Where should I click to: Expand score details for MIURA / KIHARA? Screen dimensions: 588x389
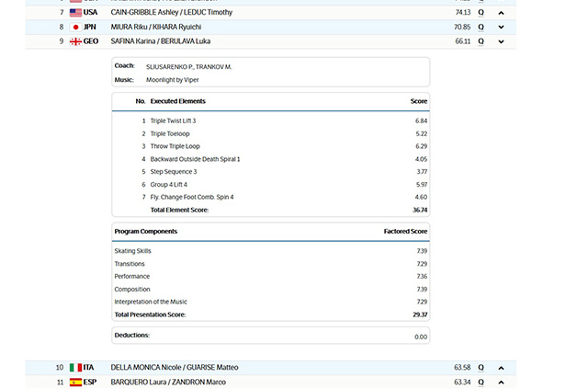(x=501, y=28)
